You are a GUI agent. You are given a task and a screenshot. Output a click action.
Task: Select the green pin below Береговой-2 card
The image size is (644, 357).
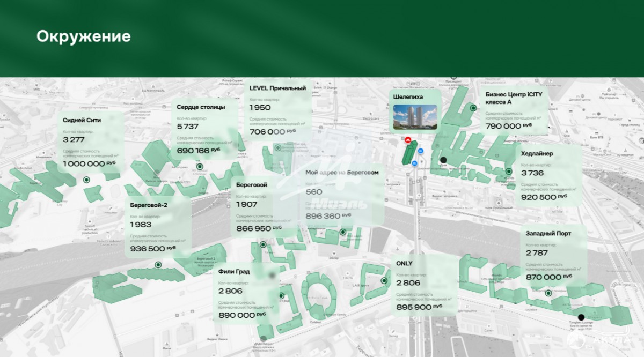coord(158,265)
